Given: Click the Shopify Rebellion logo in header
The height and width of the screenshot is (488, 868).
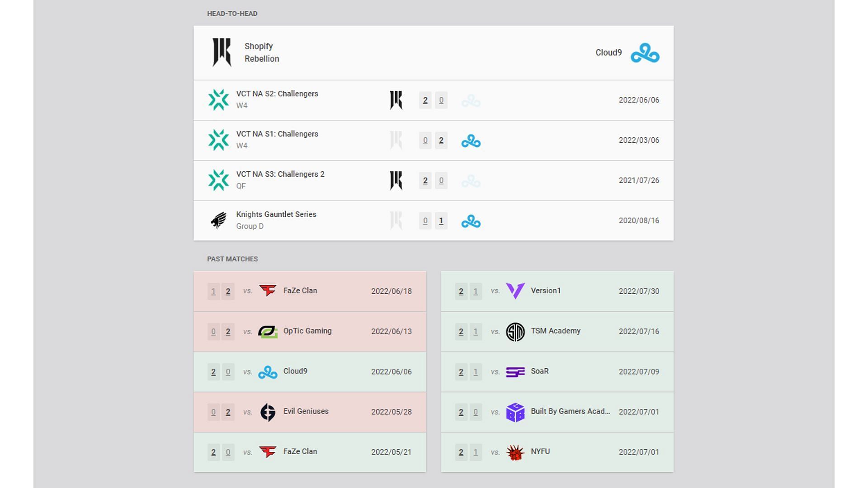Looking at the screenshot, I should 222,52.
